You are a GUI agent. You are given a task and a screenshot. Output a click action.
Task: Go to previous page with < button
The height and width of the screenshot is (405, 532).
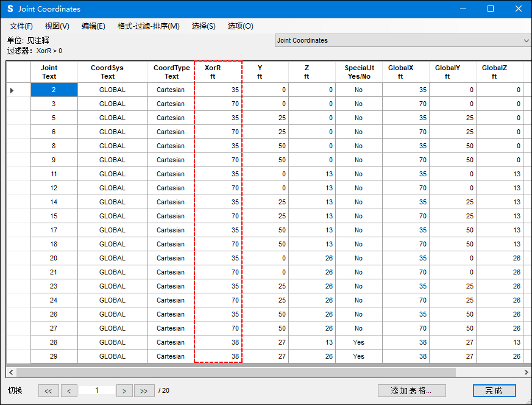[x=69, y=391]
